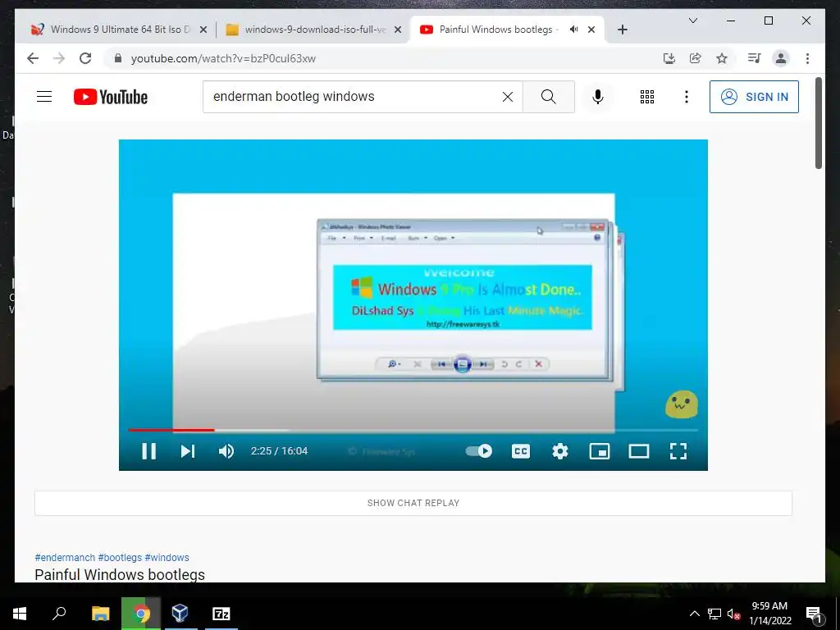Screen dimensions: 840x630
Task: Skip to the next video
Action: pos(188,451)
